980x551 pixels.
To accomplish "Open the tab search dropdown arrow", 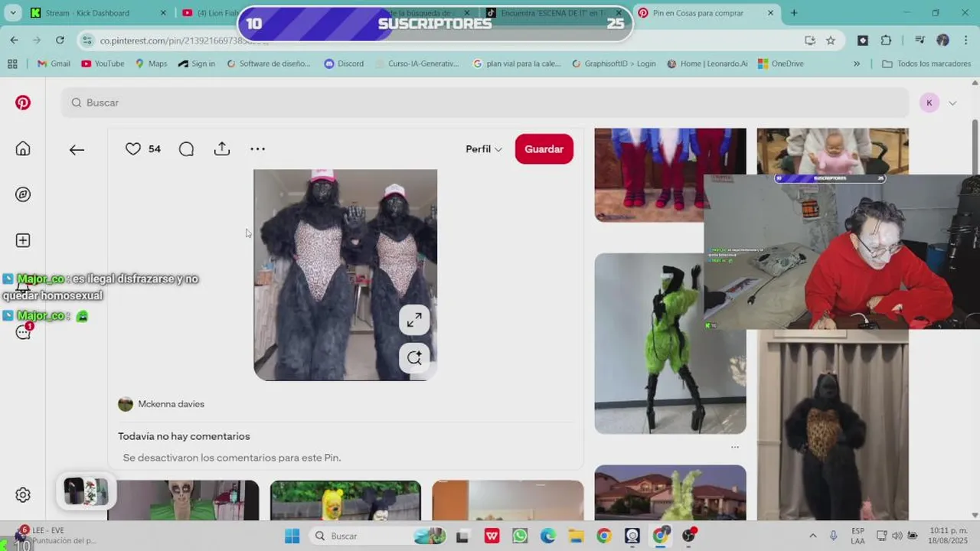I will (x=13, y=13).
